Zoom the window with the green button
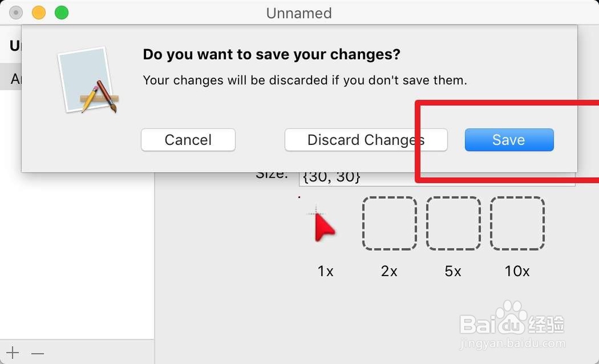 tap(61, 13)
